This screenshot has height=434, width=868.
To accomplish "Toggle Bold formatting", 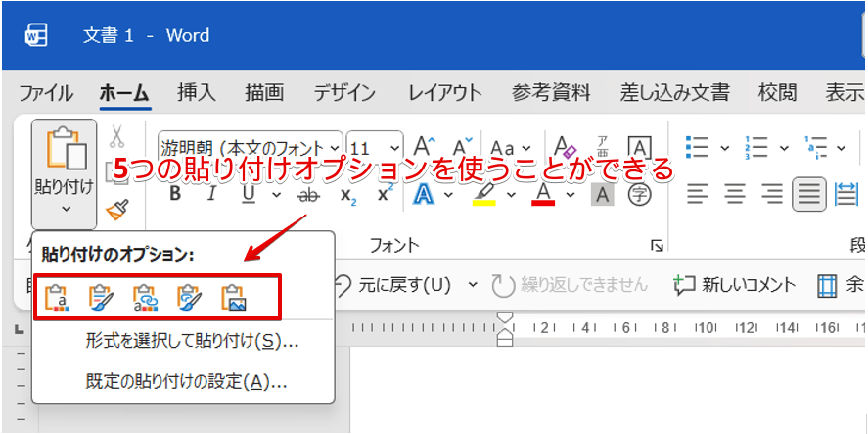I will point(175,195).
